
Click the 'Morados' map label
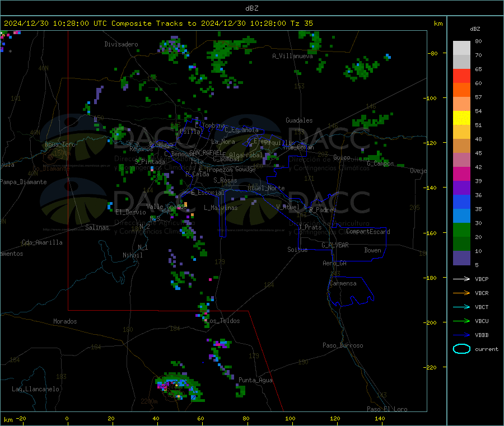click(x=65, y=321)
